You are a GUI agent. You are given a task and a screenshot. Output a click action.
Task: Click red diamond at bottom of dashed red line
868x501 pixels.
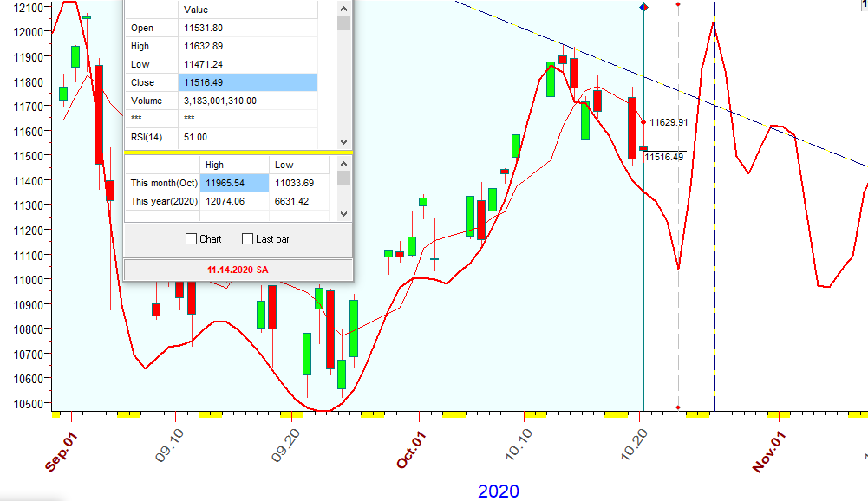[678, 407]
